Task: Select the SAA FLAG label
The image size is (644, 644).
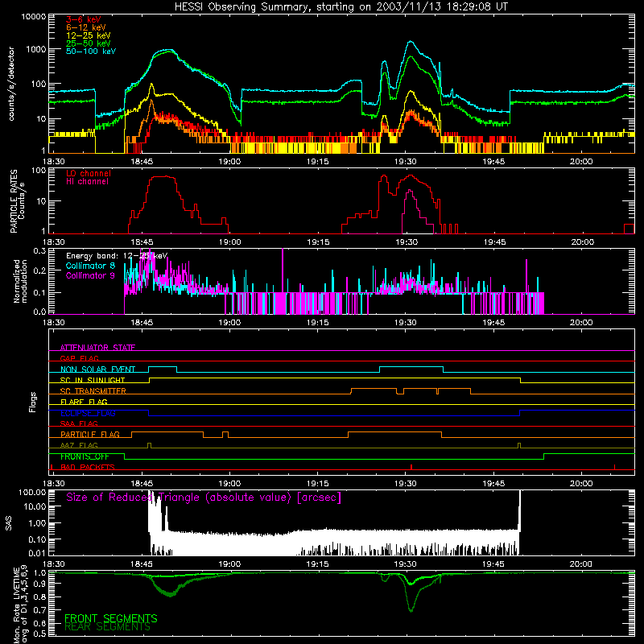Action: pos(79,423)
